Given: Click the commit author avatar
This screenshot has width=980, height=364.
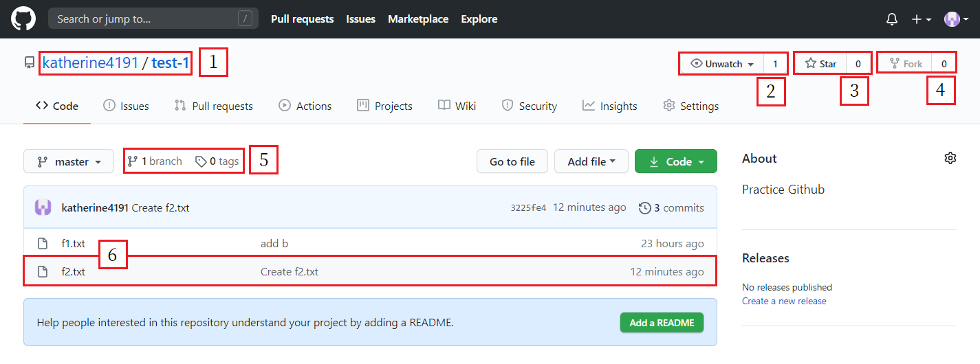Looking at the screenshot, I should tap(43, 207).
